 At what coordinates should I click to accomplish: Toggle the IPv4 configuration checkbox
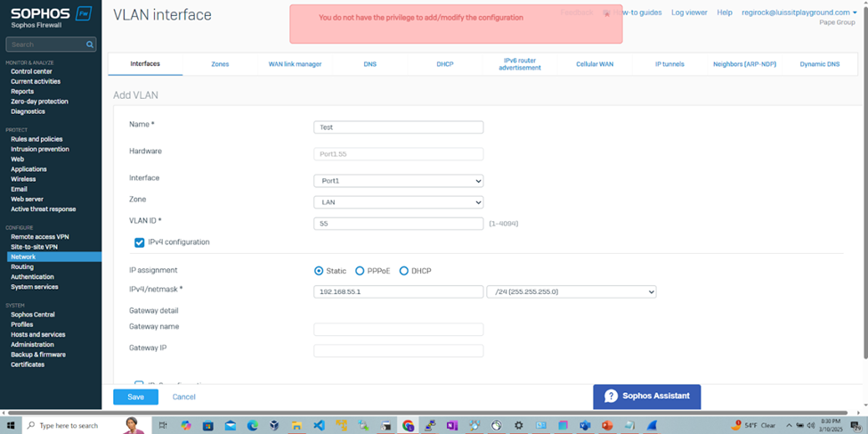(140, 242)
